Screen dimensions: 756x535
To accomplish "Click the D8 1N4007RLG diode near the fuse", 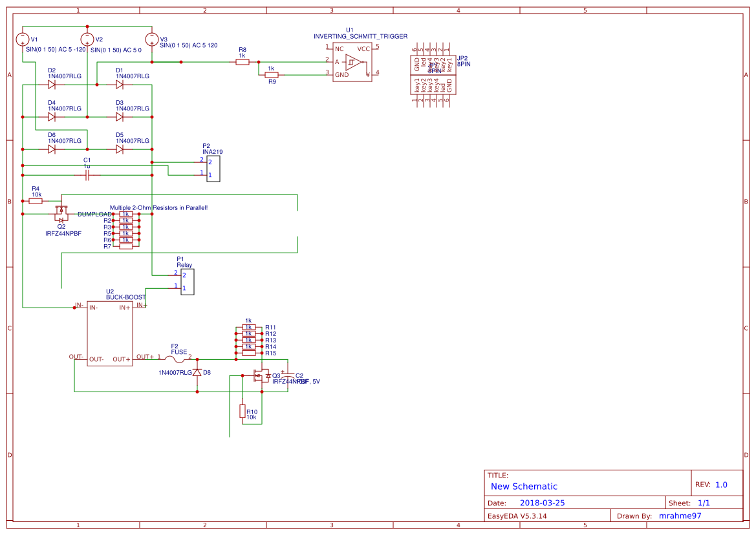I will tap(196, 372).
